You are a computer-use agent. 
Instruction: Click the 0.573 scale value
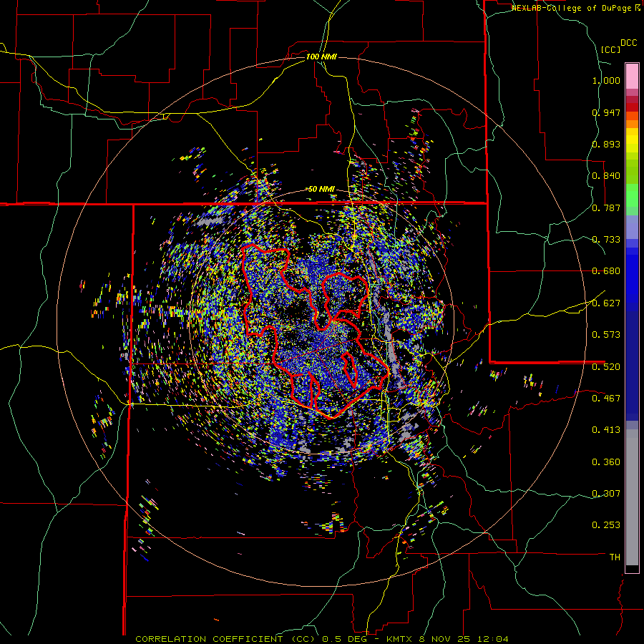[x=606, y=335]
